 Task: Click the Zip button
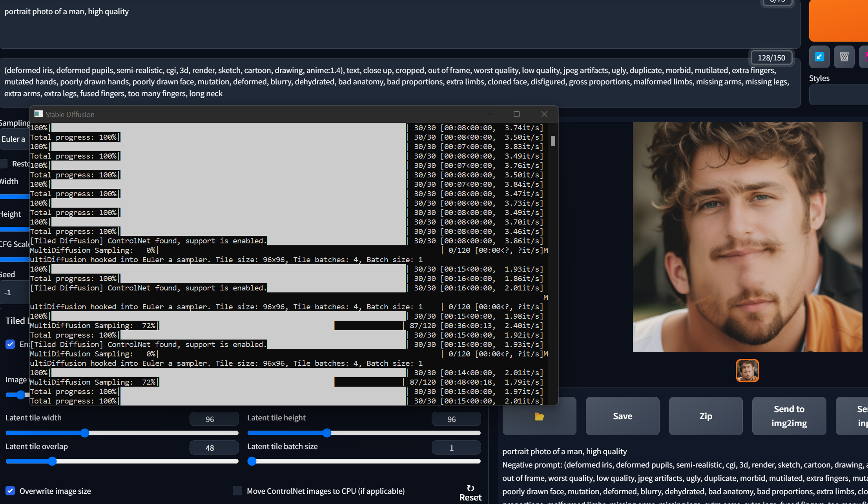click(x=706, y=416)
